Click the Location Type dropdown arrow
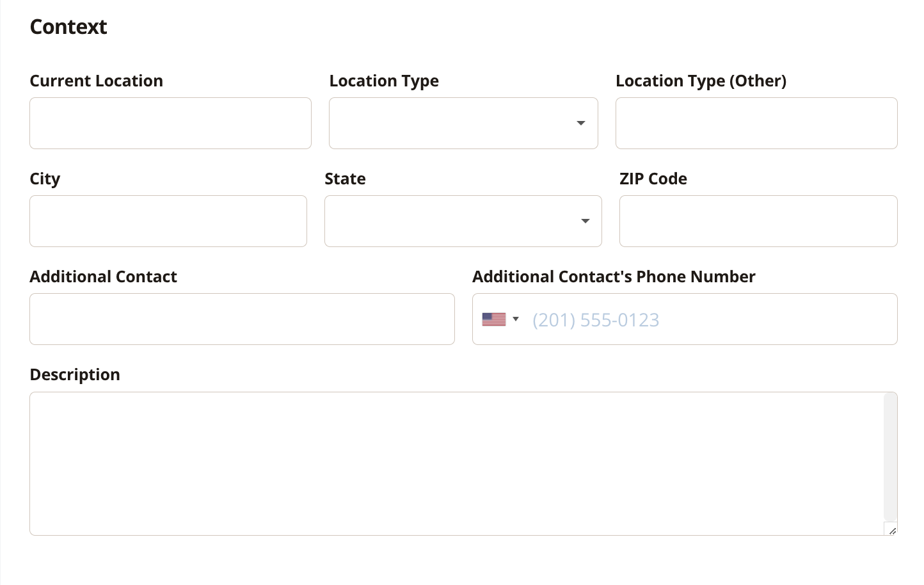 [581, 123]
